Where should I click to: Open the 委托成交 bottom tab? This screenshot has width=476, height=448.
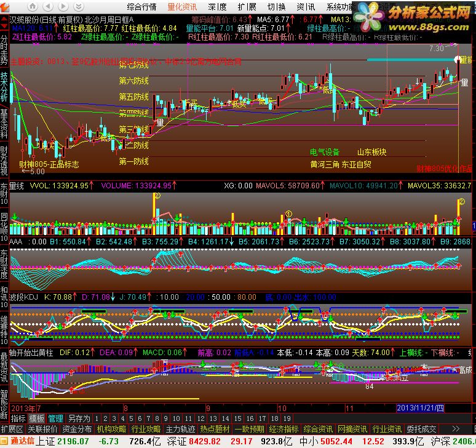point(421,429)
